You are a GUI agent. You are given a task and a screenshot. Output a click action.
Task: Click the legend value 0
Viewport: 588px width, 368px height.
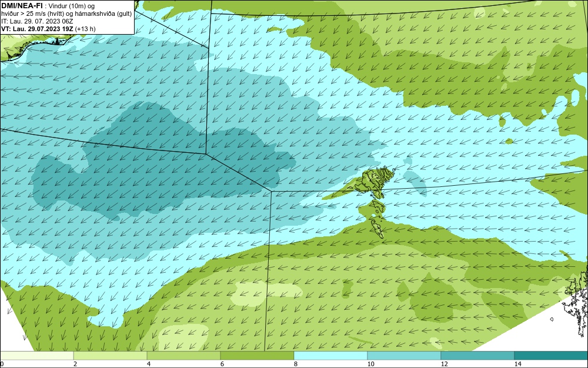point(2,364)
